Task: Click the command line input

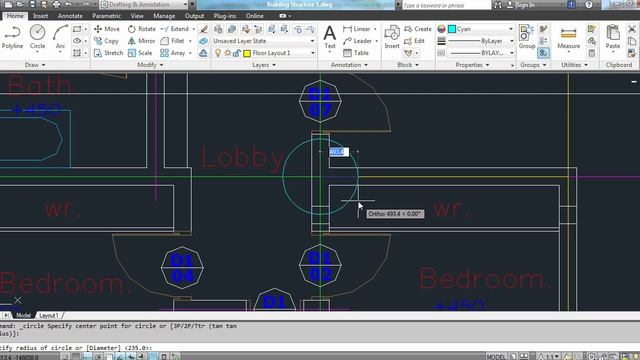Action: pyautogui.click(x=320, y=348)
